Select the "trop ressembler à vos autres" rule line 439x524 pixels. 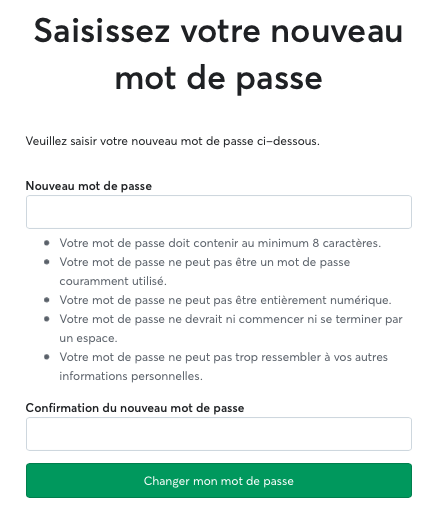tap(224, 357)
